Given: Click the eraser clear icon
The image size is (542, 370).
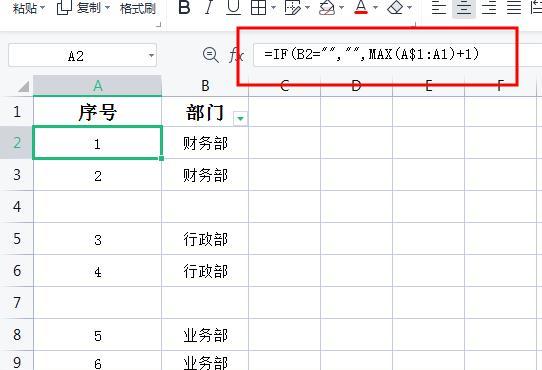Looking at the screenshot, I should (395, 7).
